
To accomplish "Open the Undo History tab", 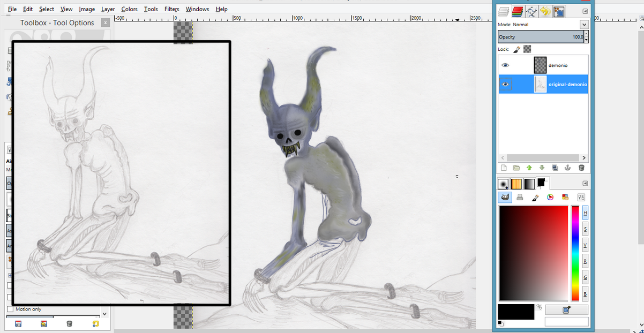I will pyautogui.click(x=545, y=11).
